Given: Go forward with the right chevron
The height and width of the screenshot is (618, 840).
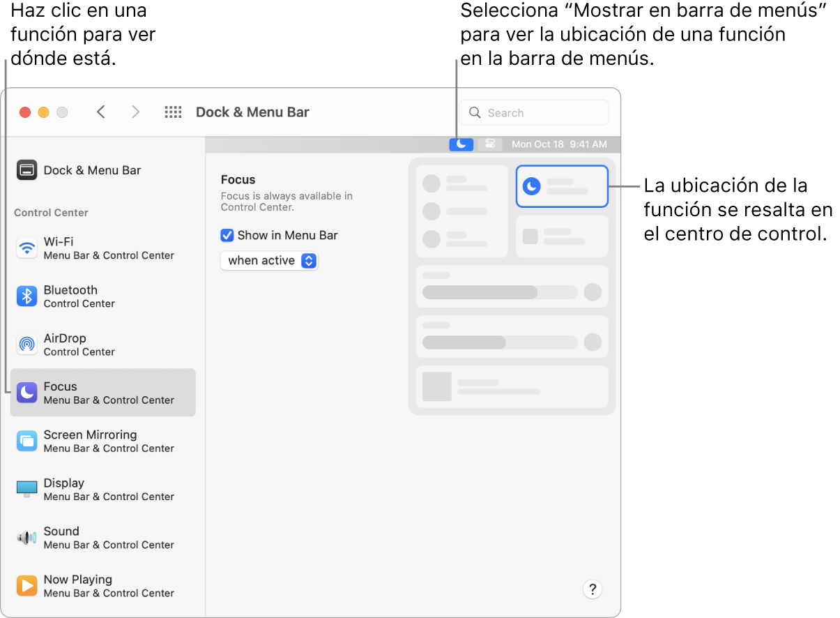Looking at the screenshot, I should (136, 112).
